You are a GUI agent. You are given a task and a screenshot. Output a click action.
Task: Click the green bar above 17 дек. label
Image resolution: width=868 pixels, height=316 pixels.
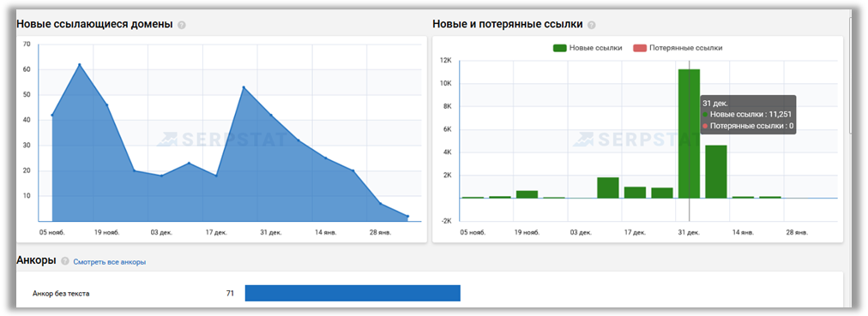[x=635, y=192]
